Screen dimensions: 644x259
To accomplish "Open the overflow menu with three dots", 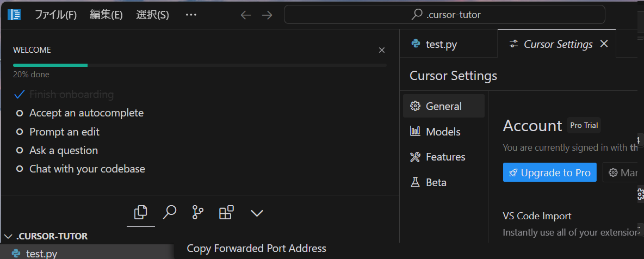I will coord(191,15).
